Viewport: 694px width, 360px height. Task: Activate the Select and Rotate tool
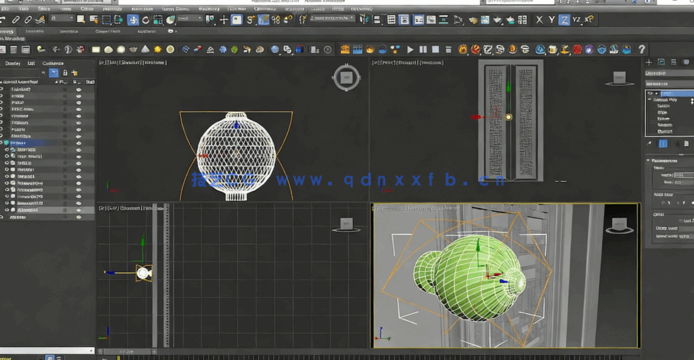point(145,19)
